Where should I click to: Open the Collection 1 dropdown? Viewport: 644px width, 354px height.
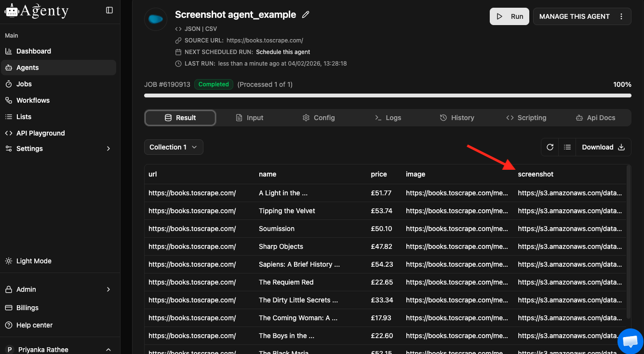pos(174,147)
